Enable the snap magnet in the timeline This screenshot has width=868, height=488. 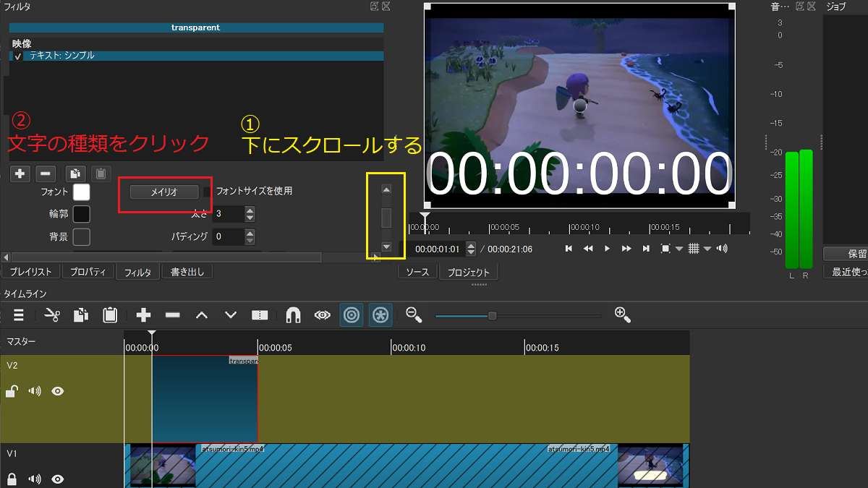click(294, 314)
